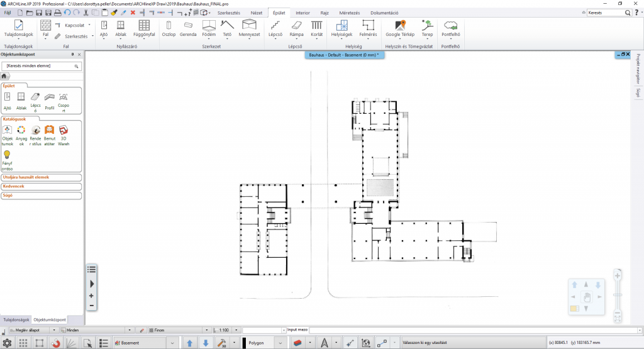Toggle pin on Objektumközpont panel
The image size is (644, 349).
coord(73,54)
